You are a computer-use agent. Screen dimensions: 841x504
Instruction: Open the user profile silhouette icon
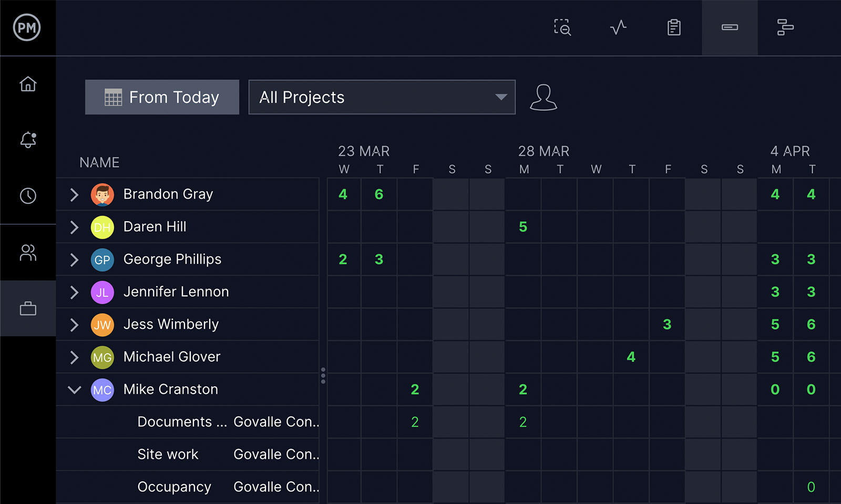pyautogui.click(x=543, y=97)
